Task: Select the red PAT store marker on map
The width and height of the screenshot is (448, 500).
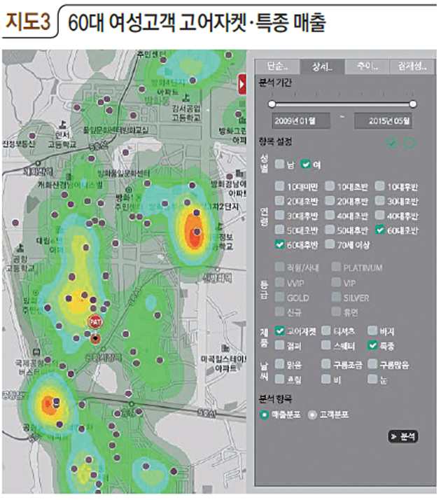Action: 95,322
